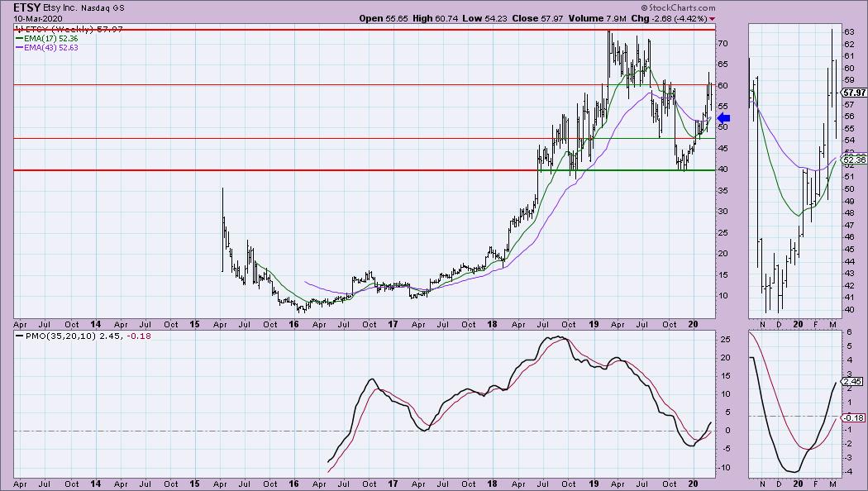Click the green EMA(17) legend line swatch
Image resolution: width=868 pixels, height=491 pixels.
coord(19,39)
